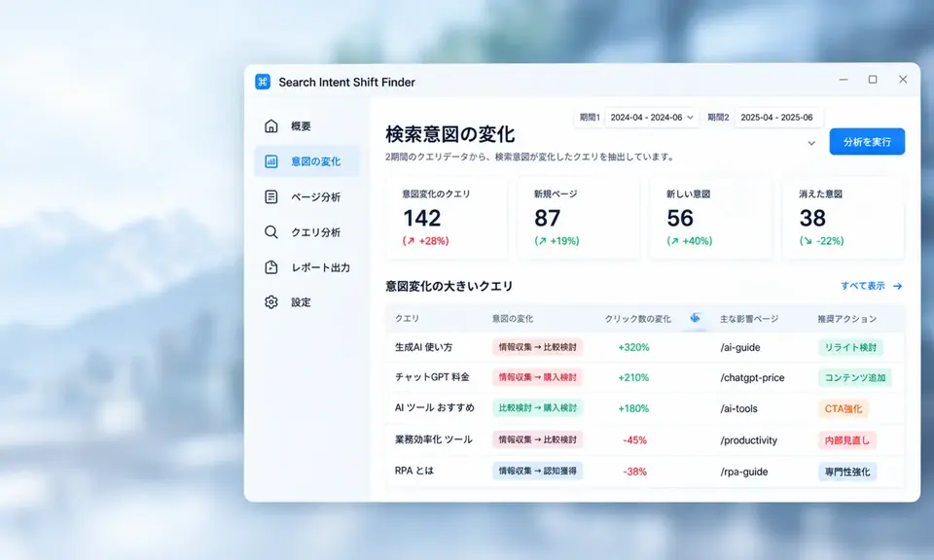934x560 pixels.
Task: Expand the chevron left of 分析を実行
Action: (x=811, y=143)
